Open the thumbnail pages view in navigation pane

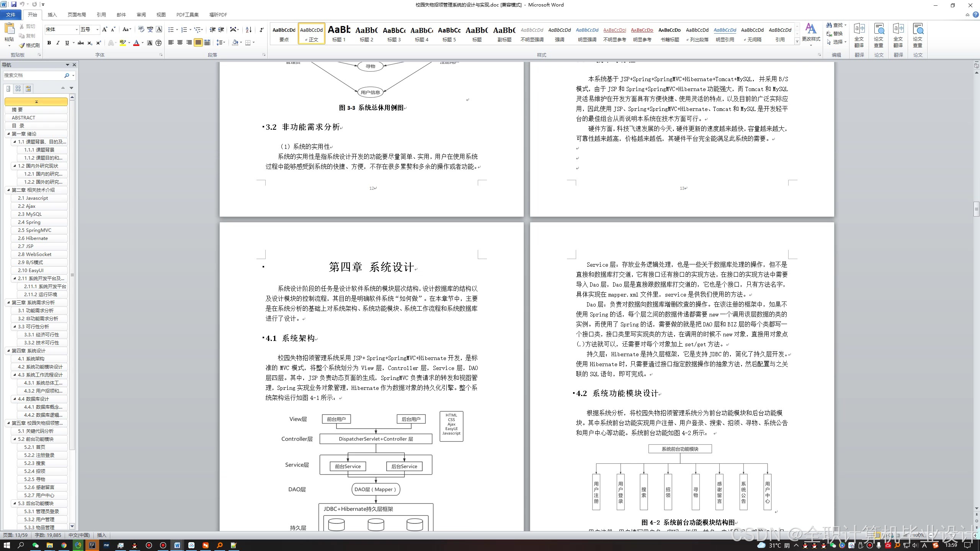point(18,88)
